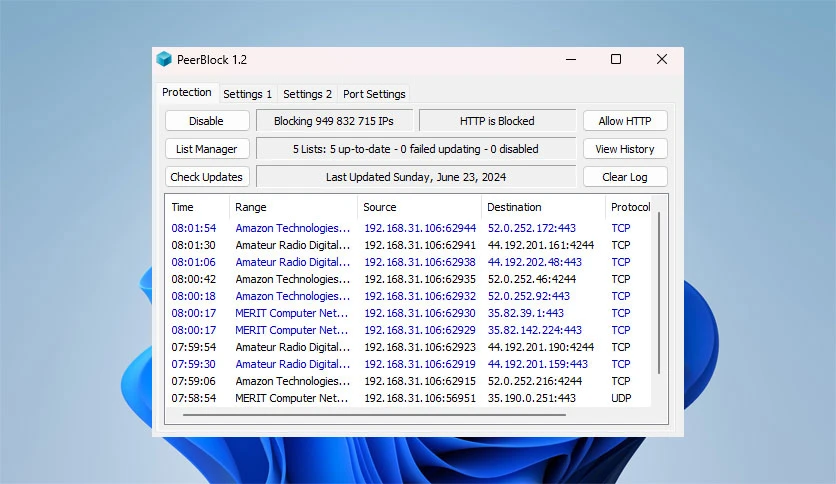Sort by the Protocol column header

coord(628,207)
